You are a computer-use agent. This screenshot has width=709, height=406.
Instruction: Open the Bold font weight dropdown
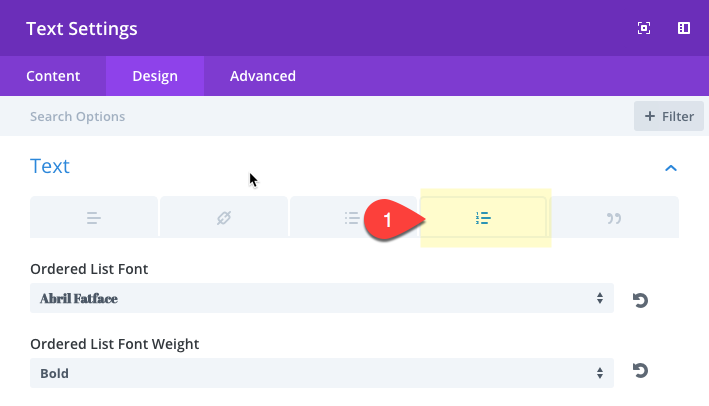coord(321,373)
